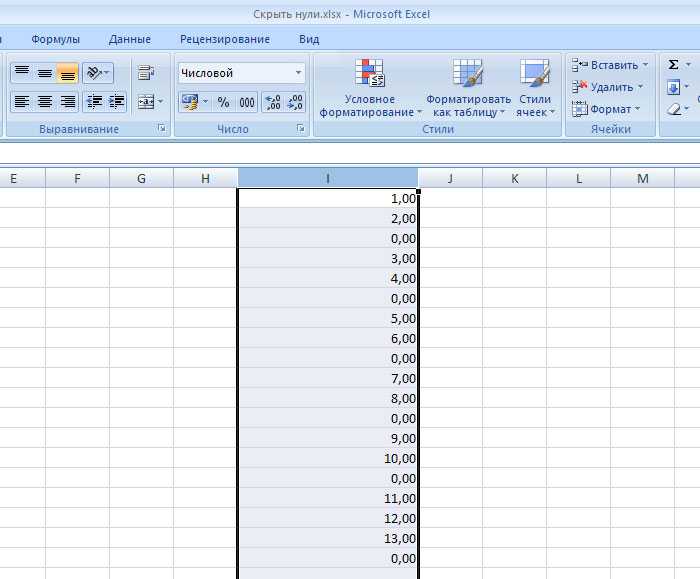The width and height of the screenshot is (700, 579).
Task: Click the top vertical align icon
Action: (22, 72)
